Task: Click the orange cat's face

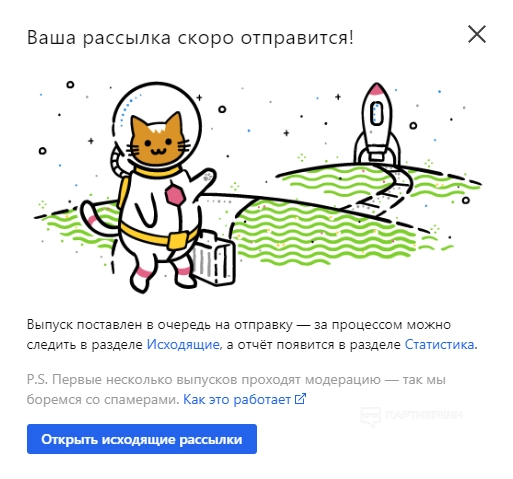Action: [157, 141]
